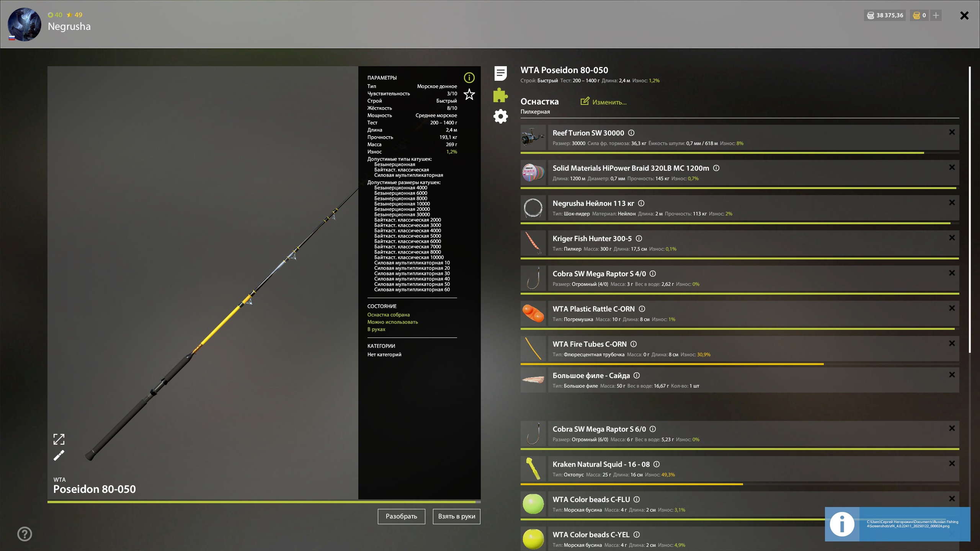The height and width of the screenshot is (551, 980).
Task: Click the WTA Poseidon 80-050 heading
Action: pyautogui.click(x=564, y=70)
